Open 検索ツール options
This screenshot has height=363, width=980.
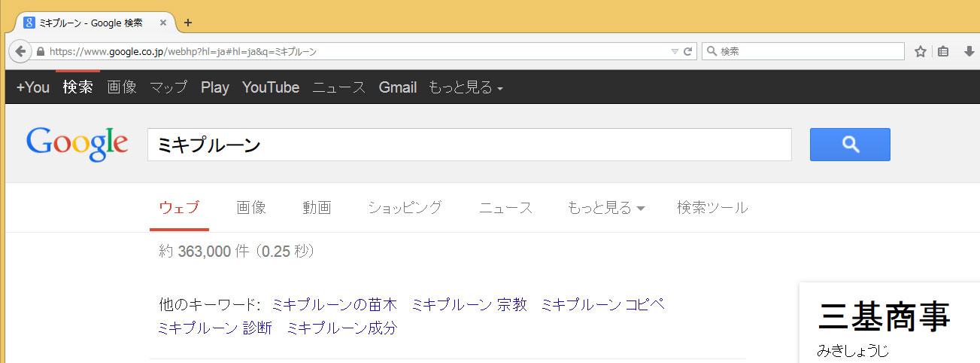click(x=712, y=207)
